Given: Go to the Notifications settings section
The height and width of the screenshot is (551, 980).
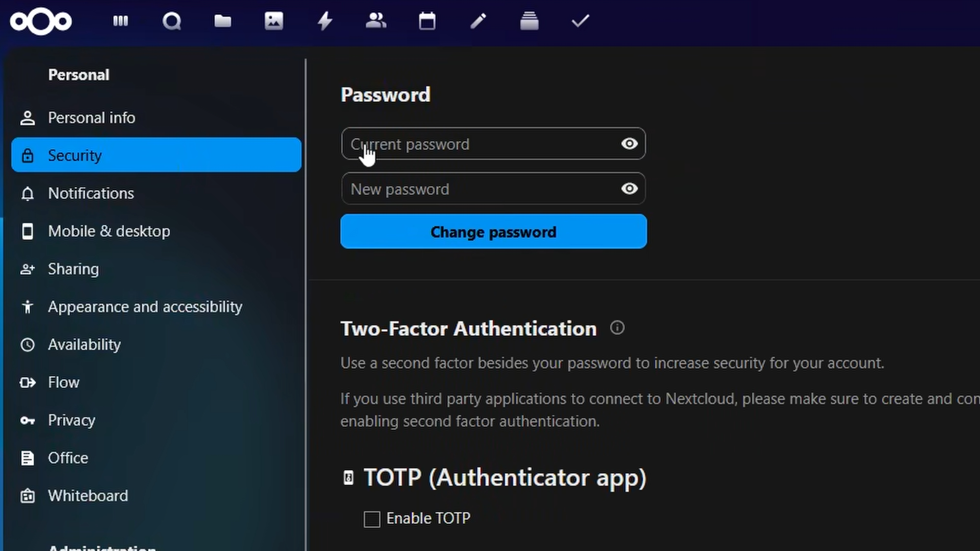Looking at the screenshot, I should [x=91, y=193].
